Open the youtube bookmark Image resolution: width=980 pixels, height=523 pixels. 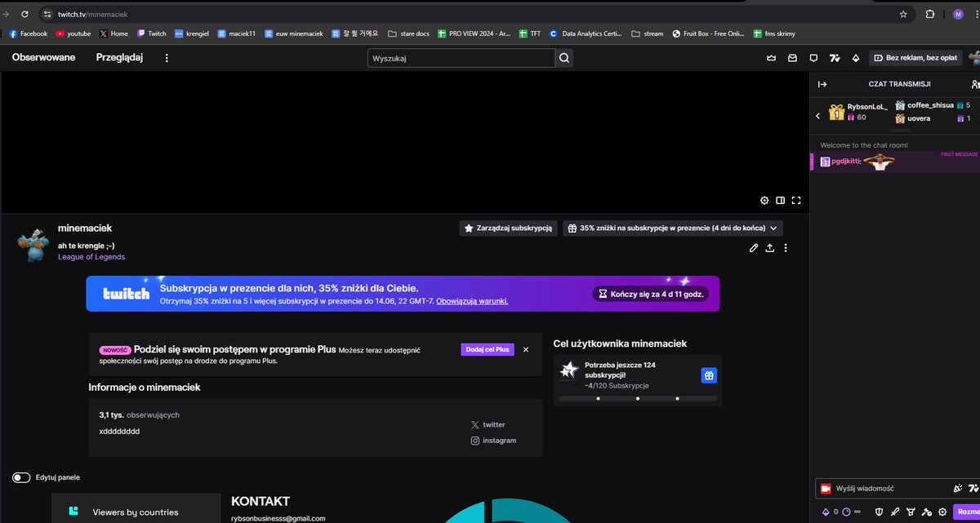click(x=73, y=33)
